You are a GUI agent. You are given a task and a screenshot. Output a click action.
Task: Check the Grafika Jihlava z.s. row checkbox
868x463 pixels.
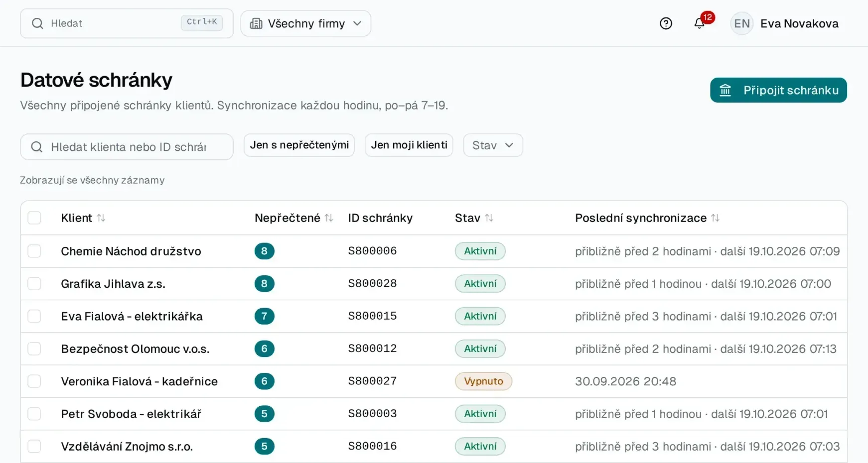click(34, 284)
